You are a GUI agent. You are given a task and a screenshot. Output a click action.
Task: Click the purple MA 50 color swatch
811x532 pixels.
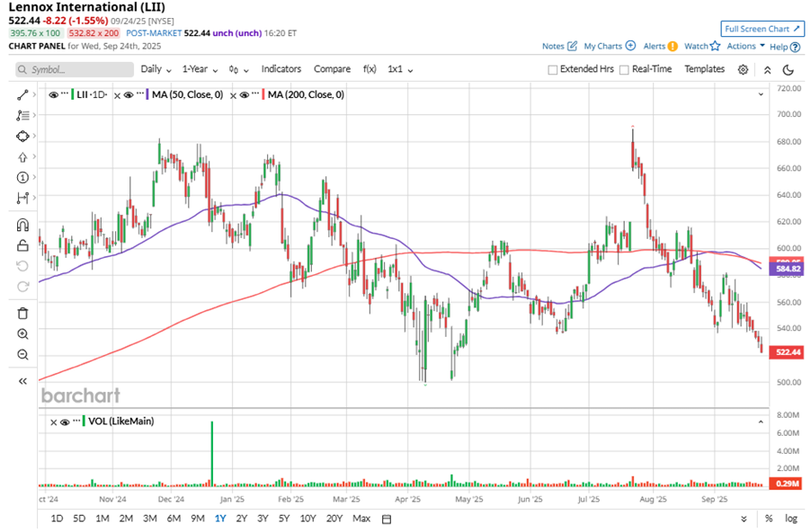click(148, 94)
